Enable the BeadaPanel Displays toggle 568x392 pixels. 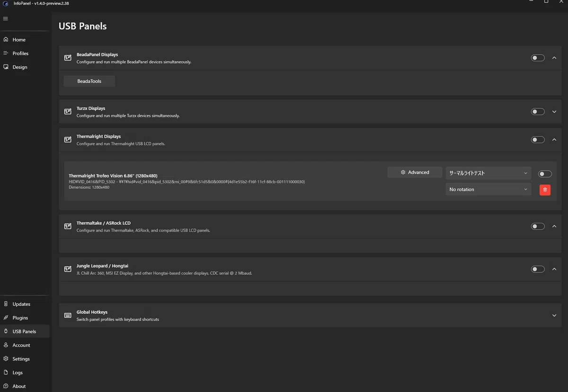click(538, 58)
